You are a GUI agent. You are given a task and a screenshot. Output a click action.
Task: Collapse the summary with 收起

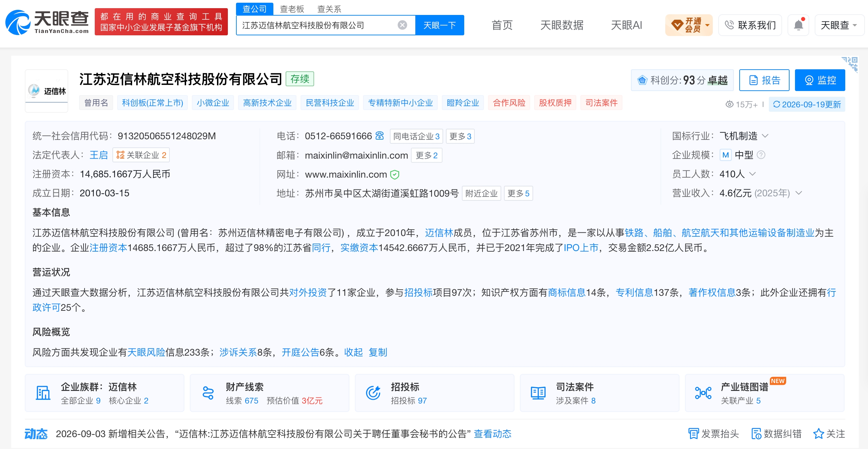tap(354, 352)
